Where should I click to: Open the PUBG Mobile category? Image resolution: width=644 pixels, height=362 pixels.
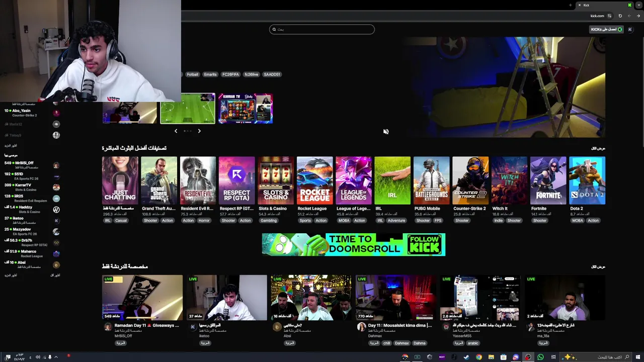[x=432, y=180]
